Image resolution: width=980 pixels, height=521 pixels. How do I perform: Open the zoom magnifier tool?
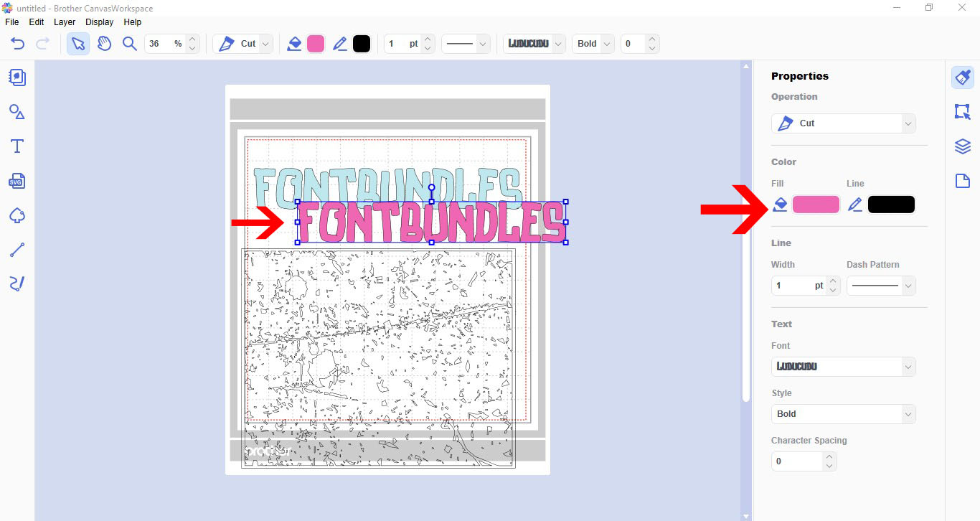(130, 43)
